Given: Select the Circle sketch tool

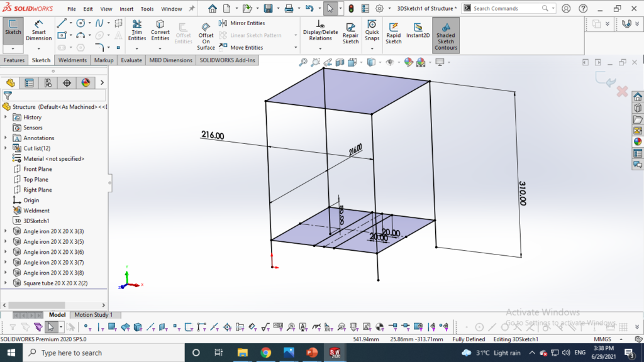Looking at the screenshot, I should point(80,23).
